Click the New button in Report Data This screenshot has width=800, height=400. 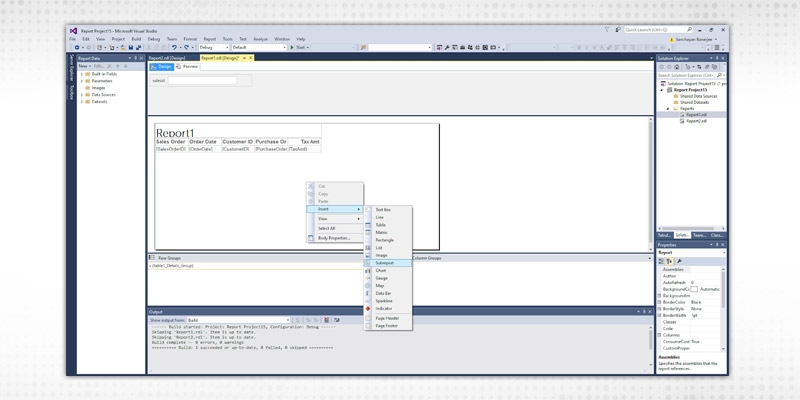coord(84,66)
